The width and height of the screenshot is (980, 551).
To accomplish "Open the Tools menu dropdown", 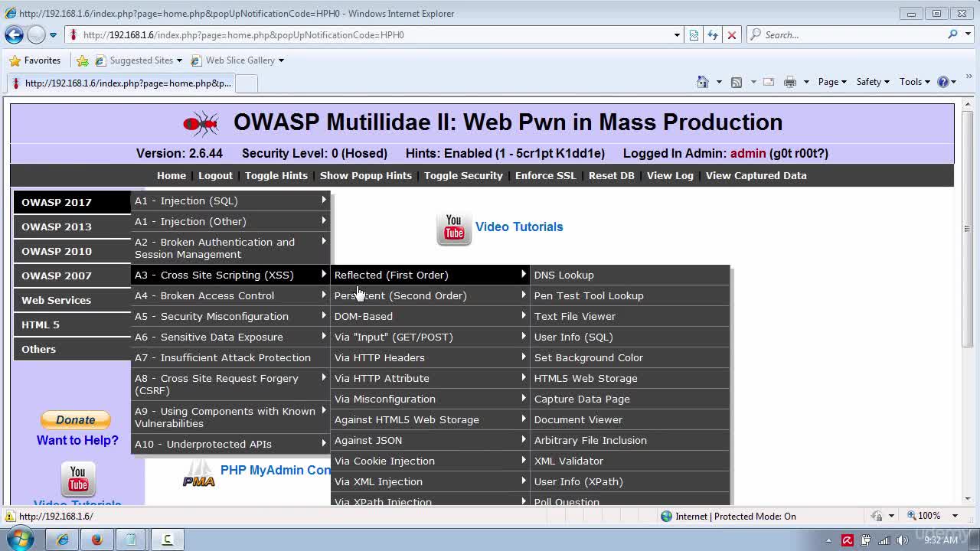I will pos(914,82).
